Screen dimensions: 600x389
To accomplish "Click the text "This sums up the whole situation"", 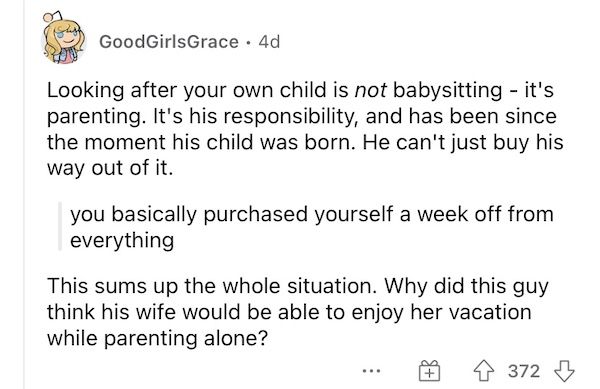I will coord(210,286).
